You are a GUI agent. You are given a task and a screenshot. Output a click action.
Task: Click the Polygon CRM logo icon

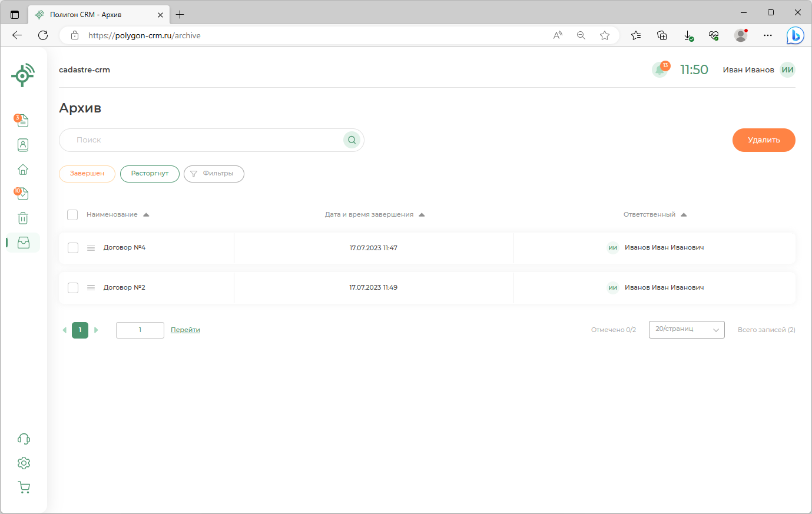(x=23, y=75)
